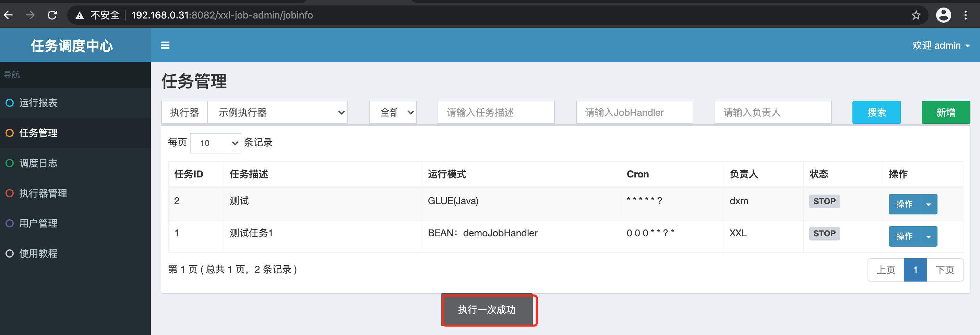This screenshot has height=335, width=980.
Task: Open the 运行报表 sidebar item
Action: pyautogui.click(x=75, y=103)
